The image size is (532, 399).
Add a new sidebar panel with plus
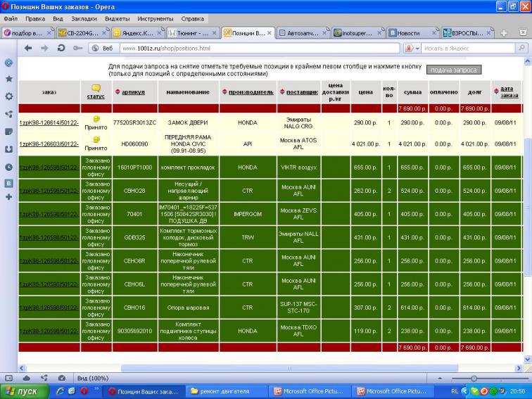point(9,197)
